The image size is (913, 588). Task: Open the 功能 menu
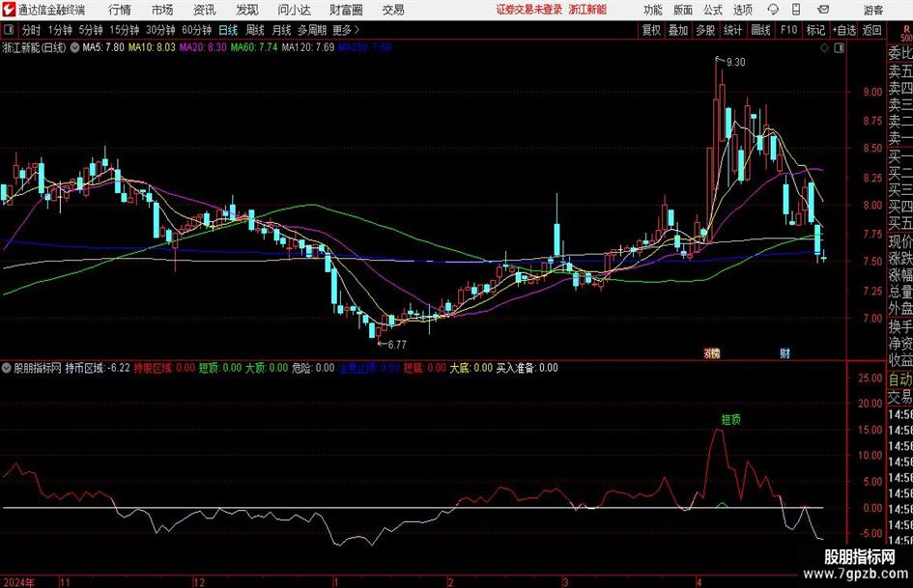(x=653, y=10)
